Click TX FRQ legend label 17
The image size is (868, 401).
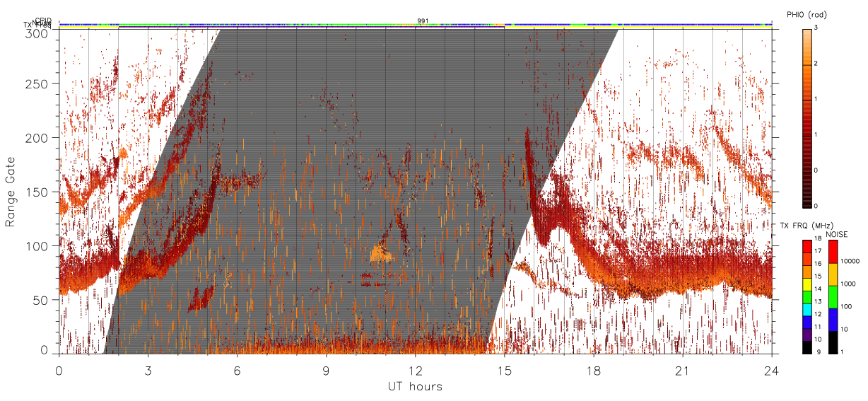819,251
